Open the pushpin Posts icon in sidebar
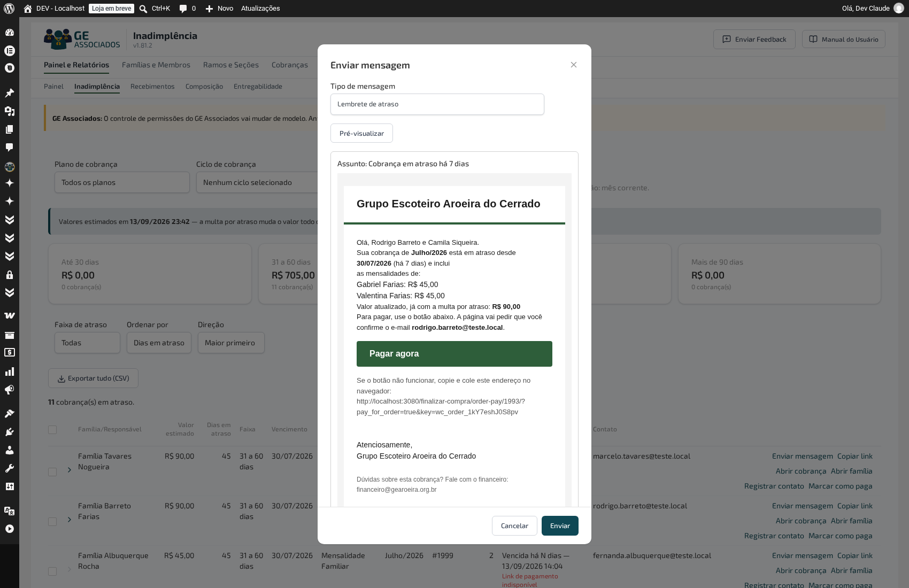The image size is (909, 588). point(10,93)
